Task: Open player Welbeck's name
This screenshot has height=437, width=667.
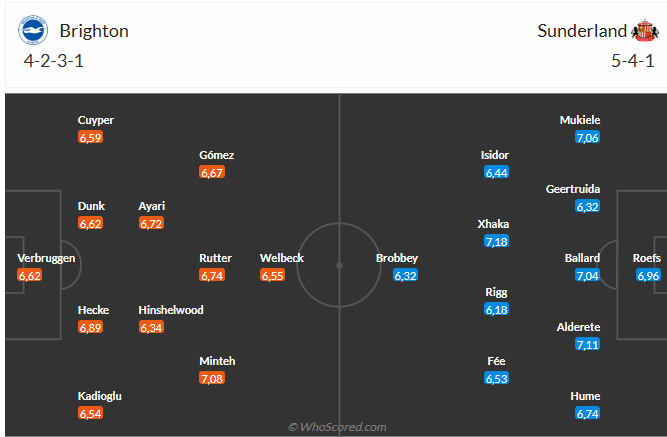Action: [x=282, y=258]
